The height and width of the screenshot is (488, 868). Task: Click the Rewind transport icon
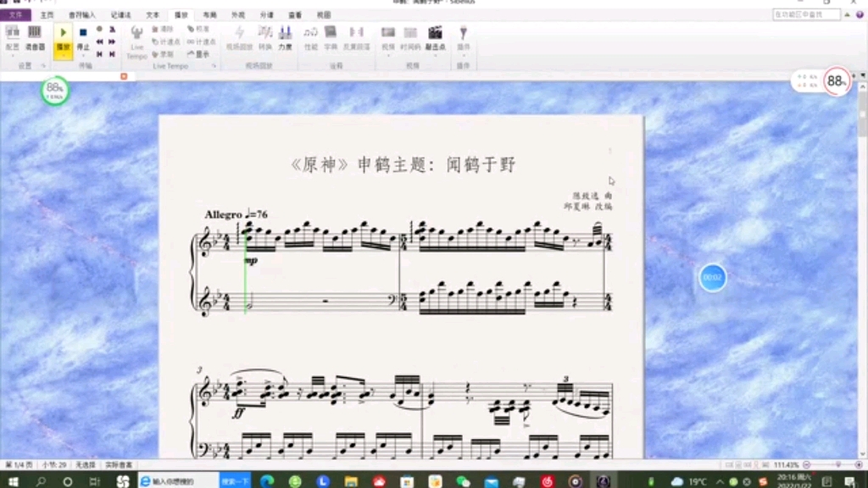(100, 42)
